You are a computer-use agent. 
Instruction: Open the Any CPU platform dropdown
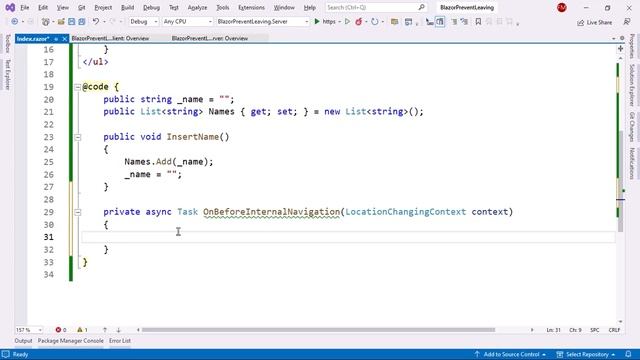[x=187, y=22]
